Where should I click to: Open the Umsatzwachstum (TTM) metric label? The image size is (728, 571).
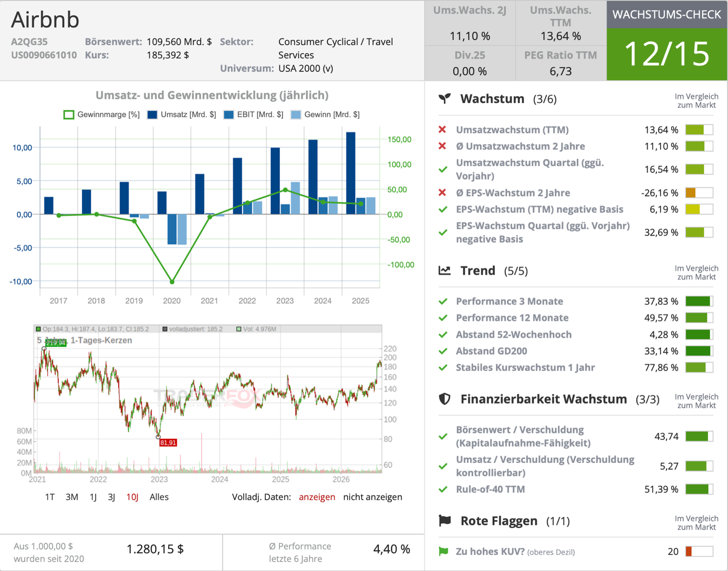point(512,130)
